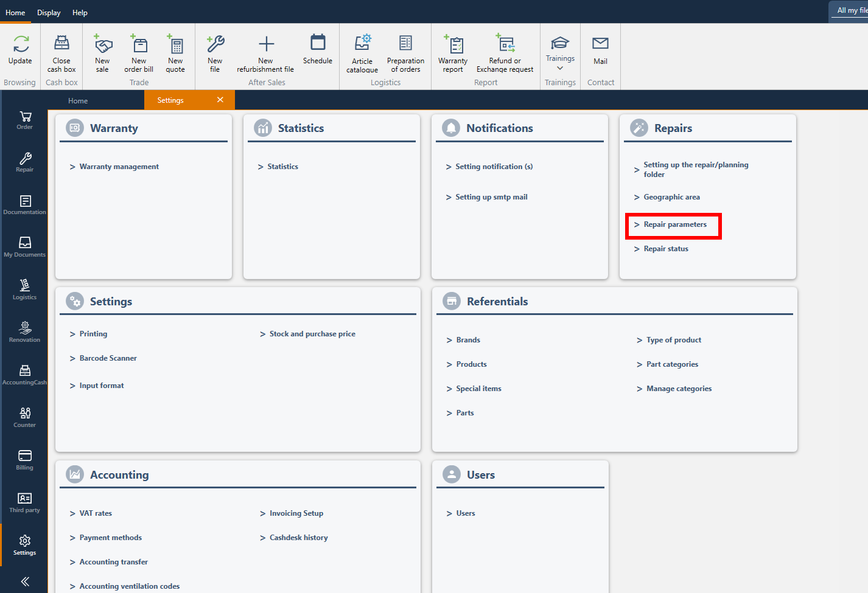Screen dimensions: 868x593
Task: Open Accounting transfer
Action: pyautogui.click(x=113, y=562)
